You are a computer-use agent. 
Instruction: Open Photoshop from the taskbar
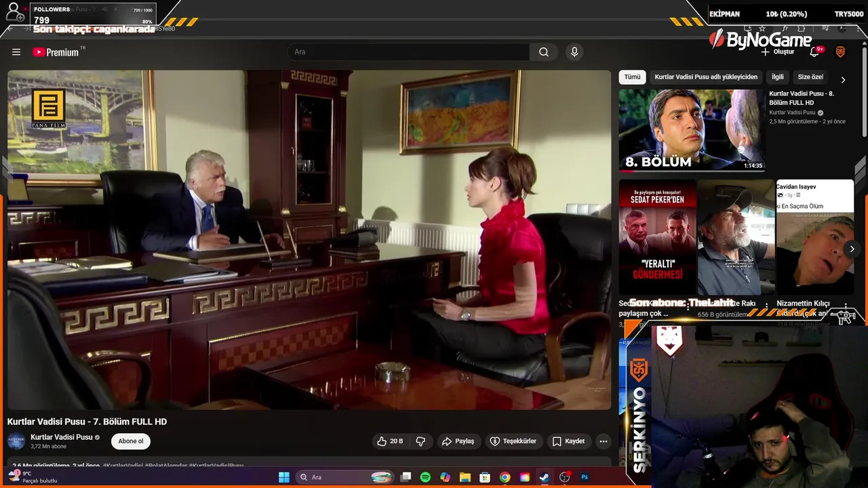coord(585,477)
